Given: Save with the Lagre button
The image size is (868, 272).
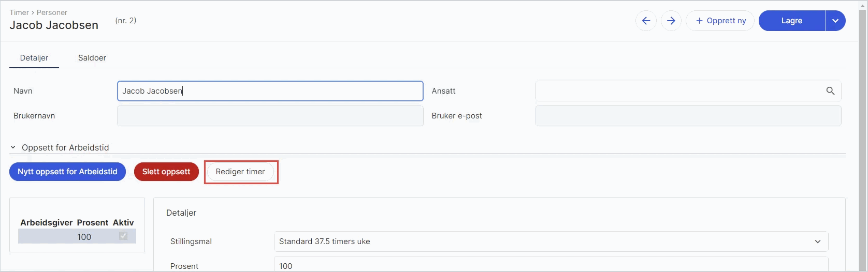Looking at the screenshot, I should tap(792, 21).
